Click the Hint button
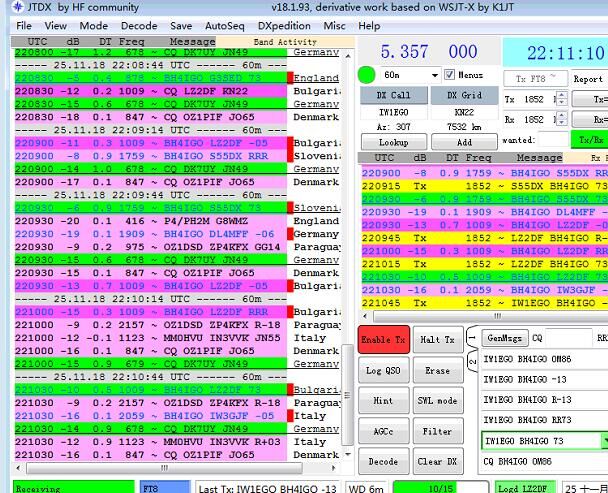The width and height of the screenshot is (608, 493). (x=383, y=400)
